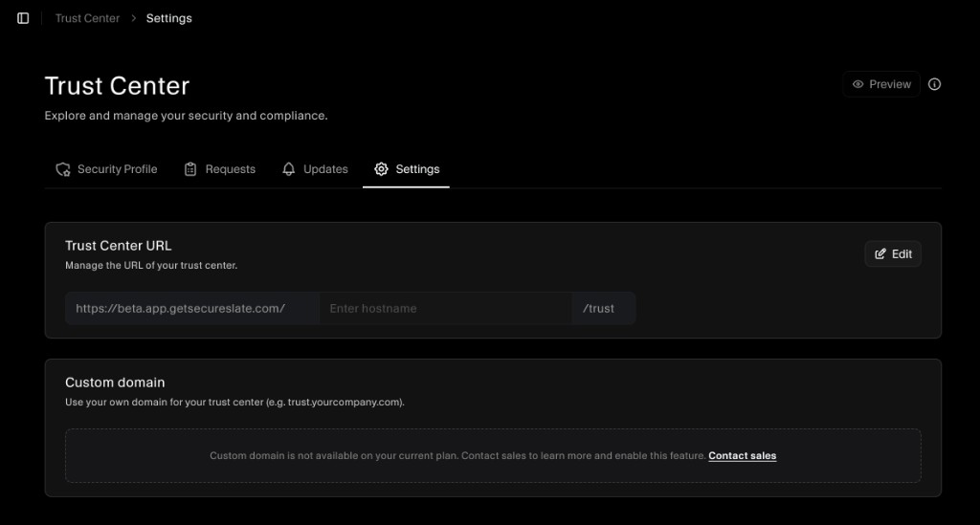Go to Trust Center breadcrumb
Screen dimensions: 980x525
[x=87, y=18]
